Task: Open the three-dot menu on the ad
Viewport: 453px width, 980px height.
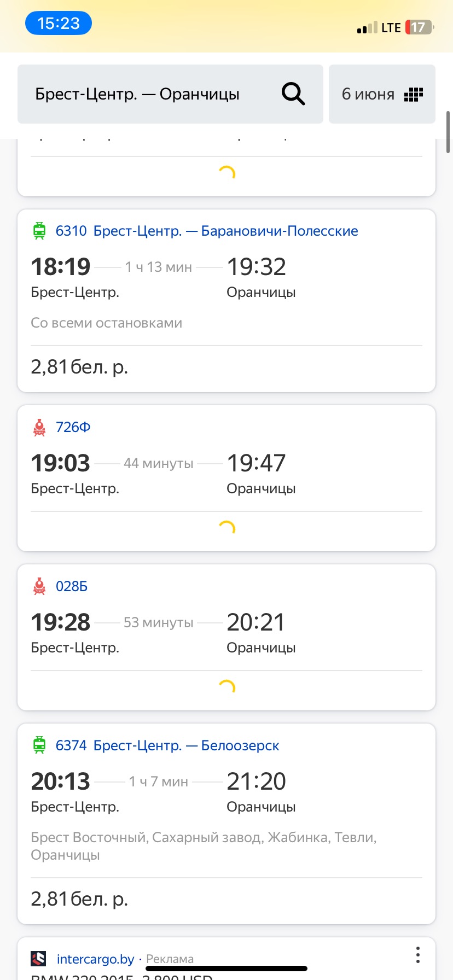Action: [x=418, y=955]
